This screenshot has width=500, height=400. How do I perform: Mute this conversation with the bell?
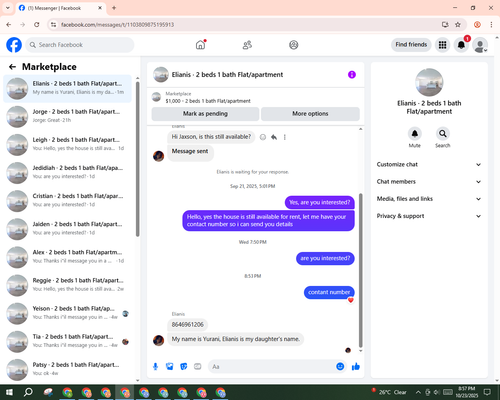tap(415, 134)
